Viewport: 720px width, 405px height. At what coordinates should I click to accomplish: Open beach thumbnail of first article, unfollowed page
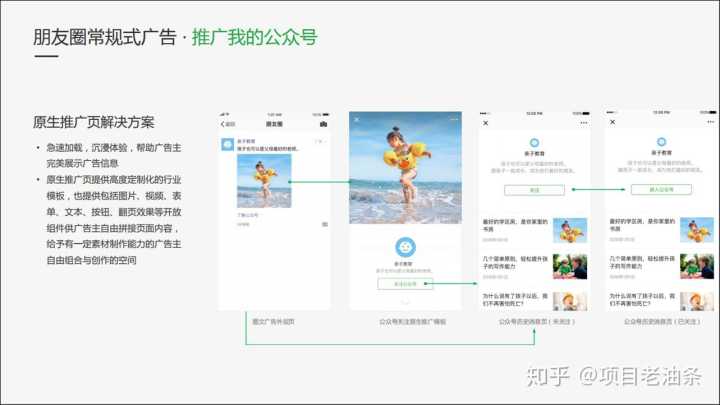click(570, 231)
